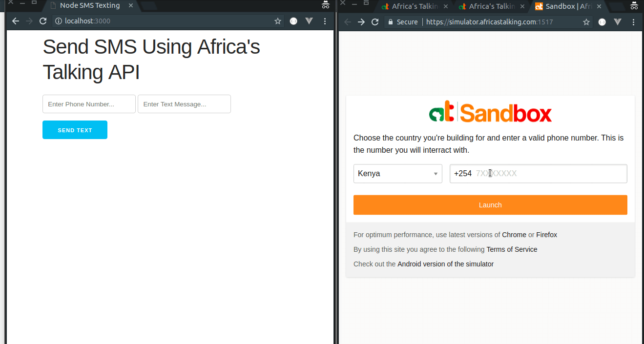Open the Firefox link
The width and height of the screenshot is (644, 344).
click(x=547, y=235)
